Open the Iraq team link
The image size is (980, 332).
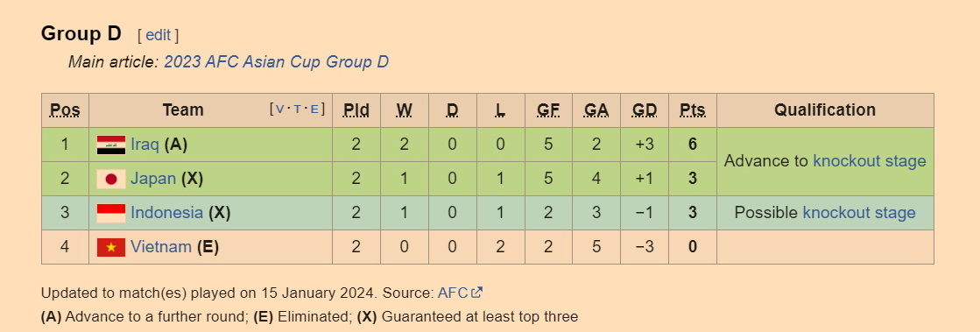coord(145,145)
